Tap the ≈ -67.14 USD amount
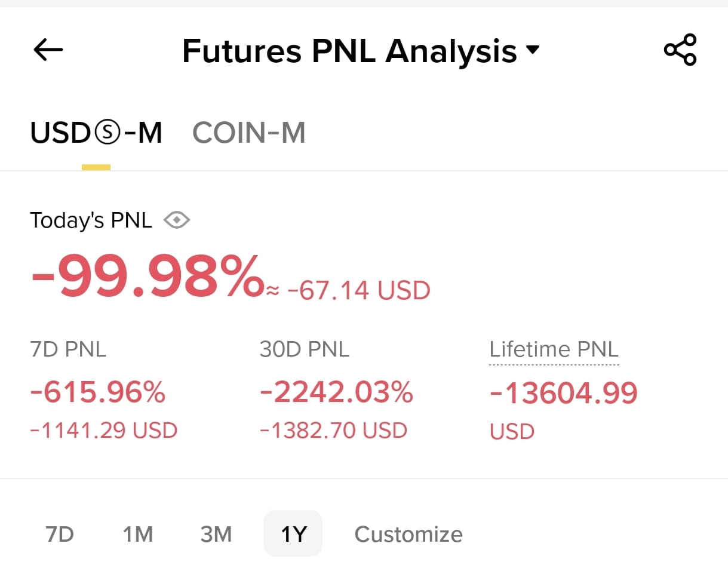Screen dimensions: 728x577 [348, 291]
